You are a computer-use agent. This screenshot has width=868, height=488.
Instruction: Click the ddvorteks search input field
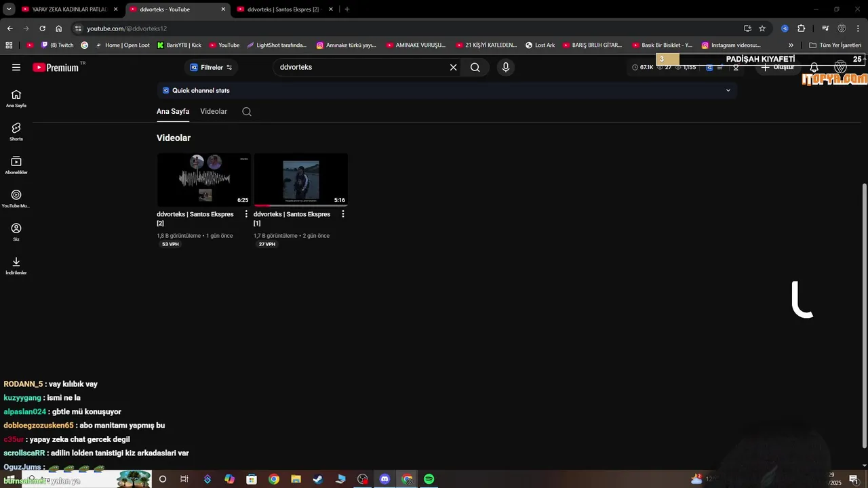361,67
